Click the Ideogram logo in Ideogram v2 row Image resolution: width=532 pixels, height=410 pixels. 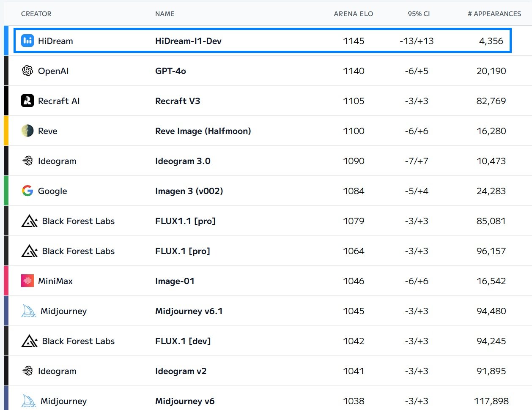click(27, 371)
